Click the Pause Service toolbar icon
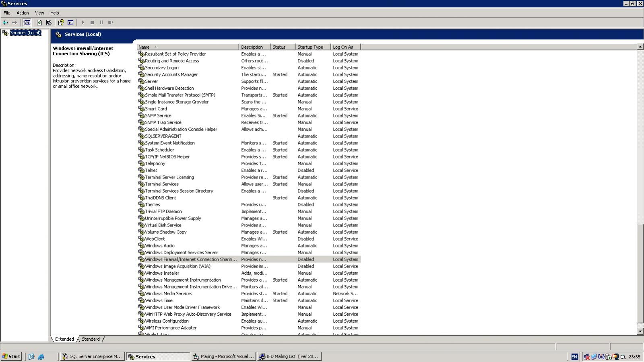The height and width of the screenshot is (362, 644). (101, 23)
